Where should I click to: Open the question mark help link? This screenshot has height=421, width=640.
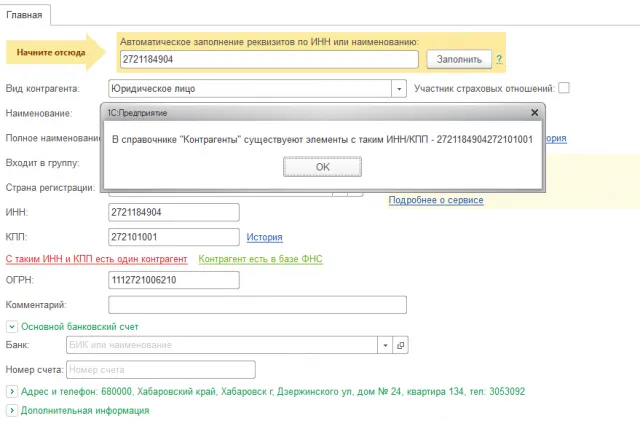(499, 59)
